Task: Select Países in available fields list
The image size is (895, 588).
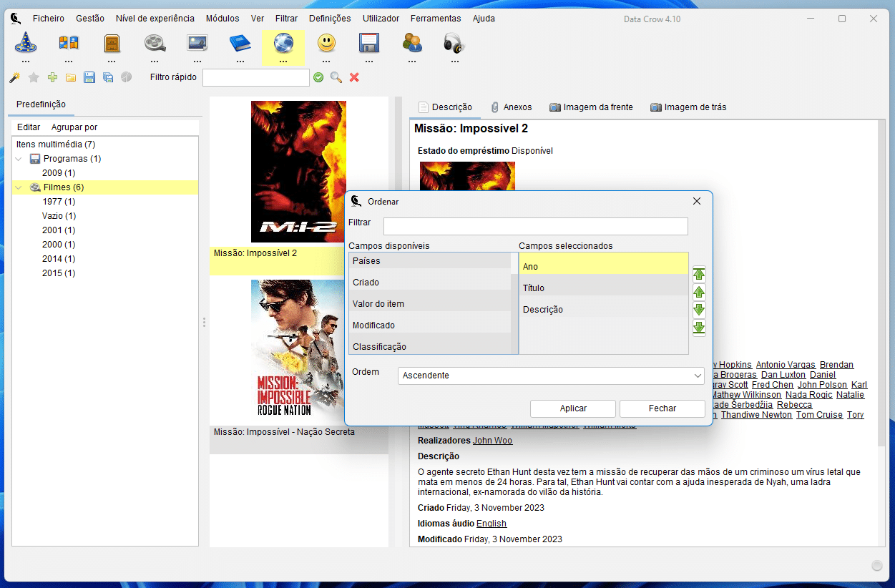Action: 429,261
